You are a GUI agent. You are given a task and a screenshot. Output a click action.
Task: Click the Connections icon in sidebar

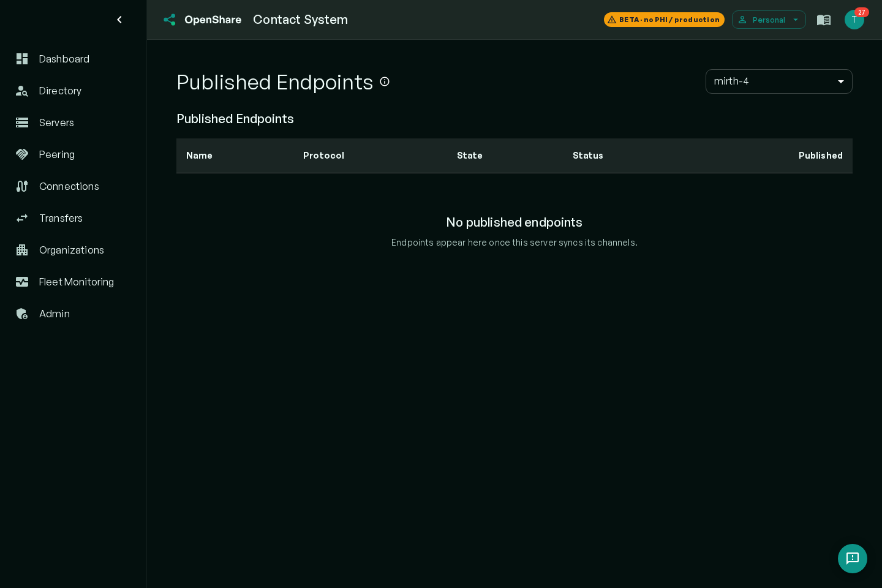[22, 186]
